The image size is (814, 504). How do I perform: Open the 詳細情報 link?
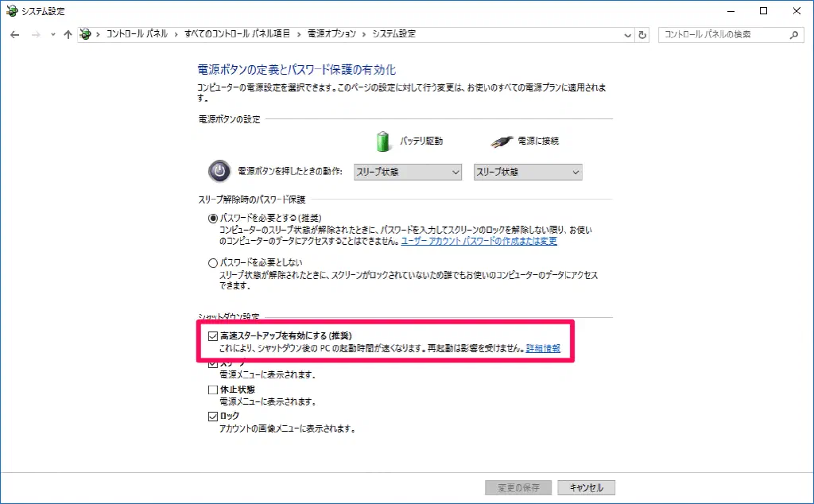pyautogui.click(x=543, y=348)
